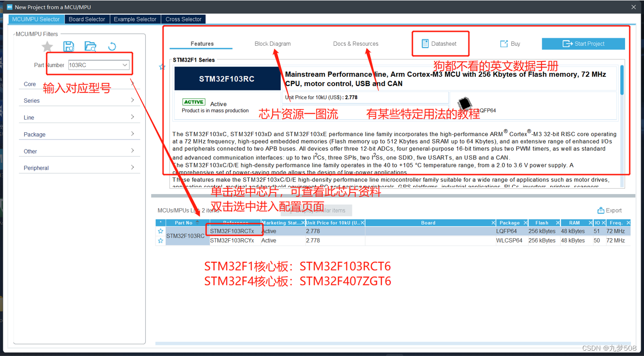This screenshot has height=356, width=644.
Task: Sort by Part No column header
Action: [x=187, y=223]
